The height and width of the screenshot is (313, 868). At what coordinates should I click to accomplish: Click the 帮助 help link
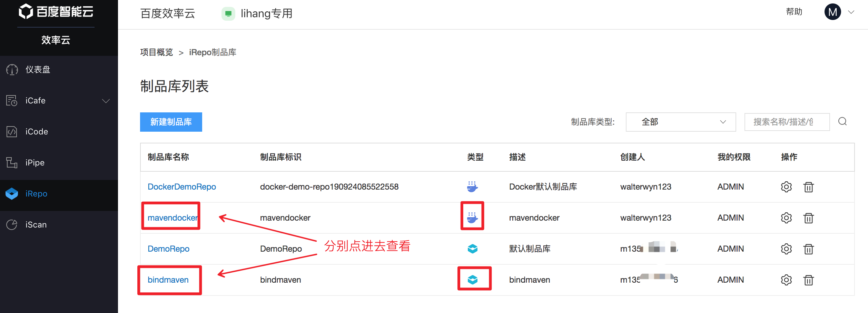coord(794,12)
